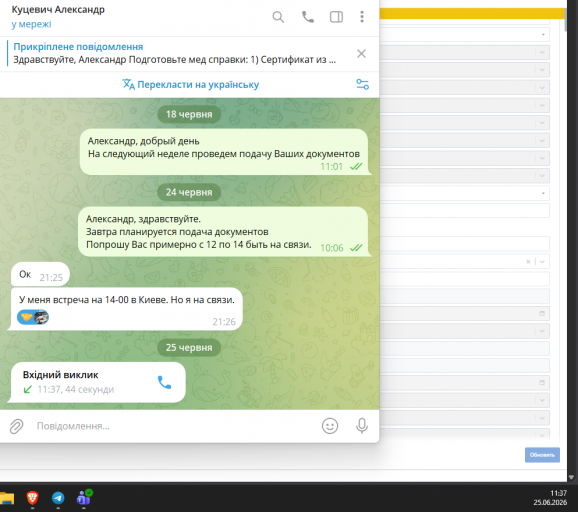Click the 18 червня date badge

click(x=189, y=114)
